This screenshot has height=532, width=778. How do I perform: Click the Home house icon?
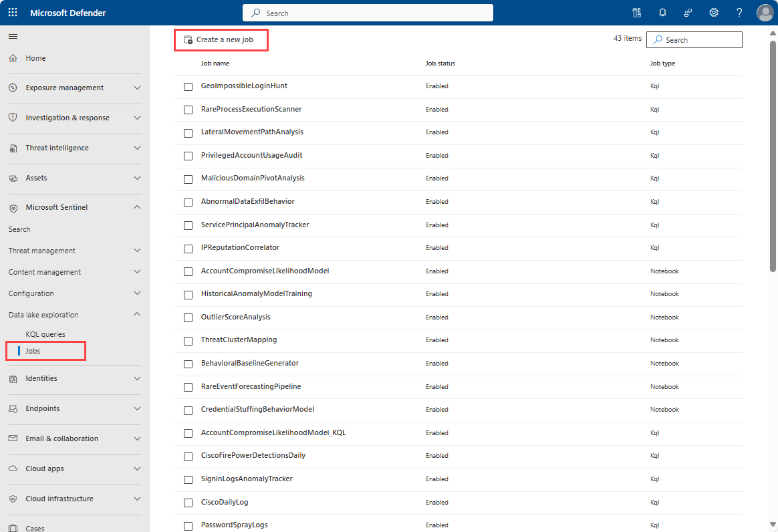[x=13, y=58]
